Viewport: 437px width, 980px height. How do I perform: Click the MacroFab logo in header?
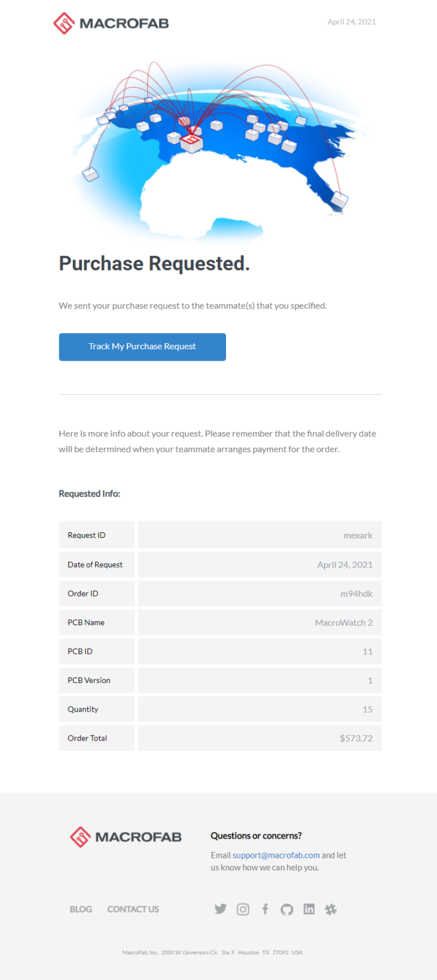tap(111, 24)
